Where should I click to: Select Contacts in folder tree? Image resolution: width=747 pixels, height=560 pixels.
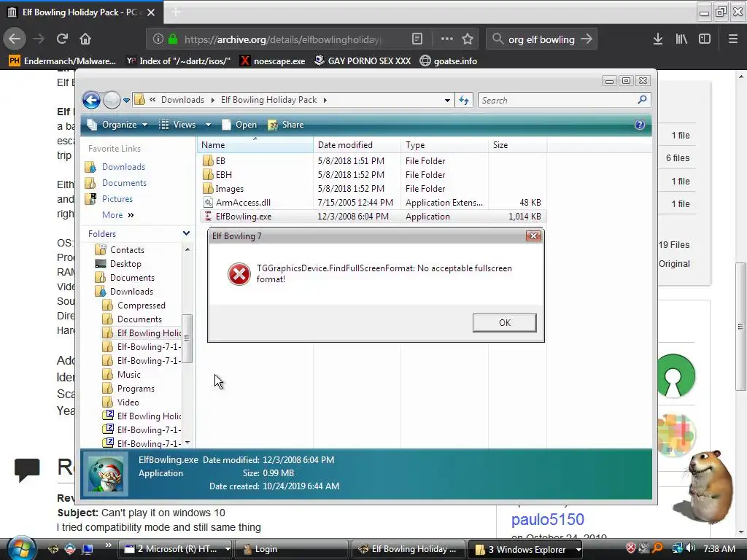pyautogui.click(x=127, y=249)
